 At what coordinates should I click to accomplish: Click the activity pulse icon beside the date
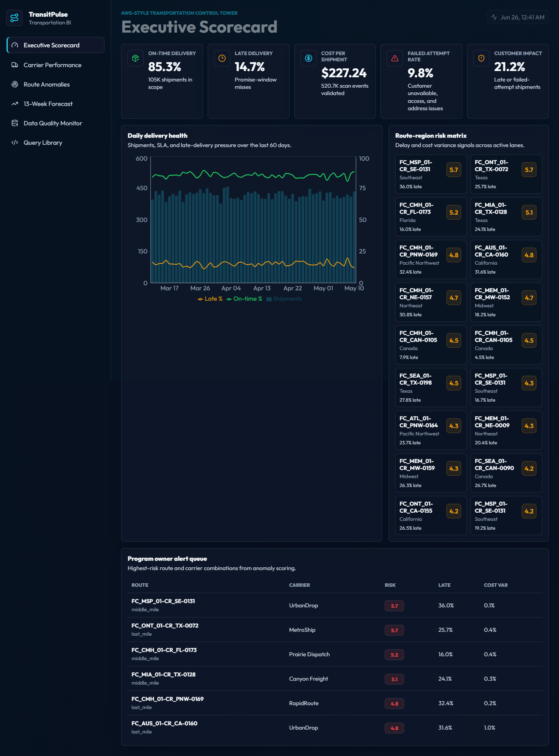[494, 17]
